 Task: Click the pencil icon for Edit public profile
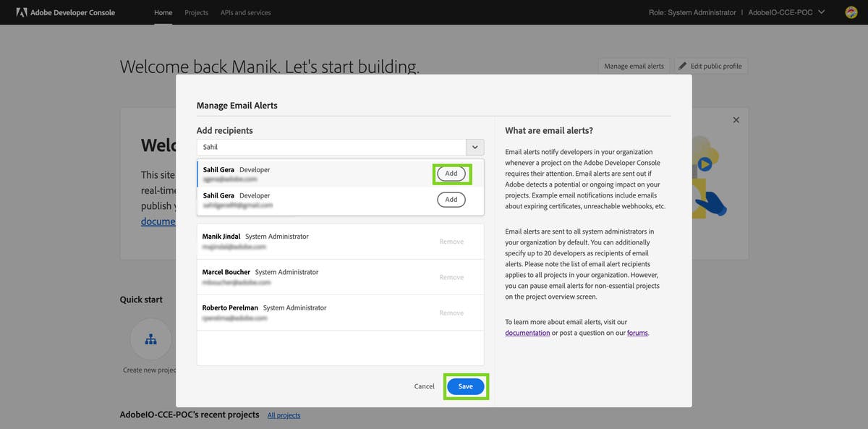pyautogui.click(x=682, y=66)
